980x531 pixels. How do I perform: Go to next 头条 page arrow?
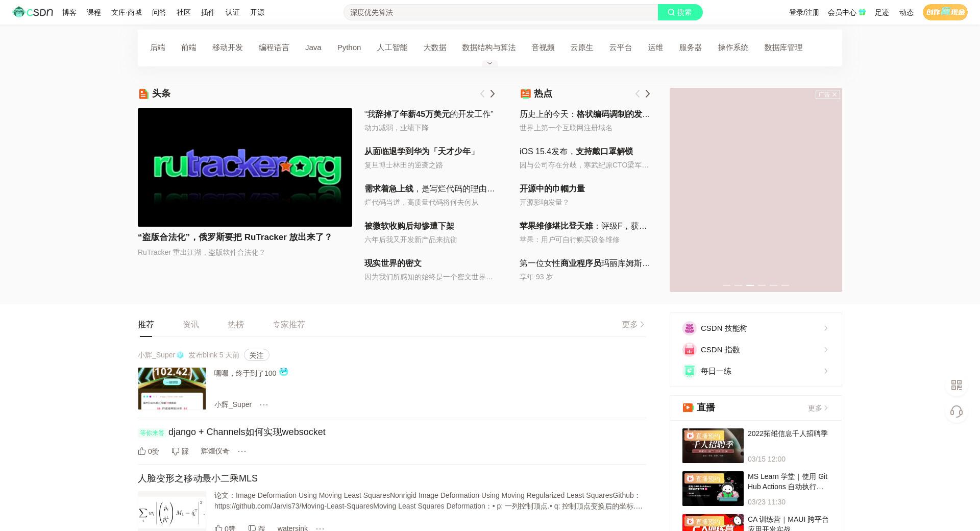[493, 93]
